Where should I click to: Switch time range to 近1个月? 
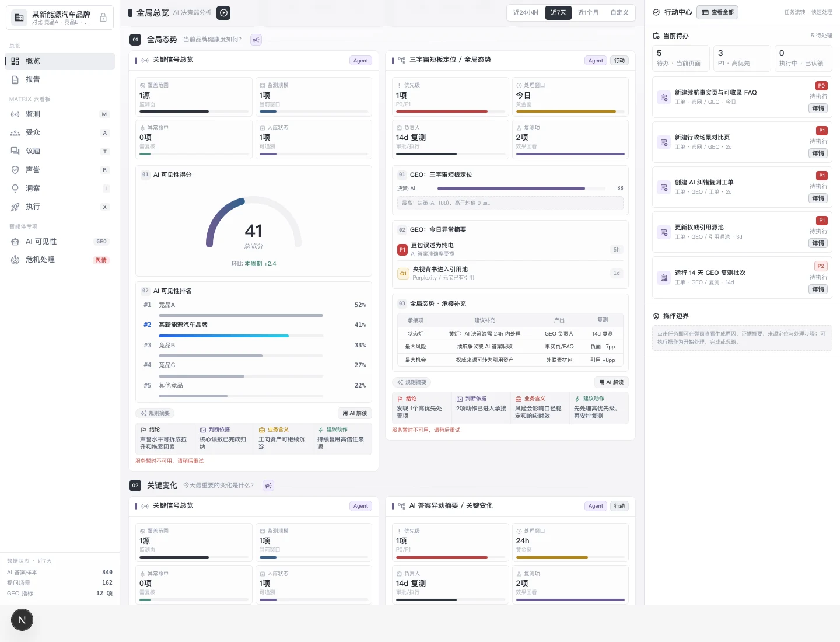pos(588,12)
